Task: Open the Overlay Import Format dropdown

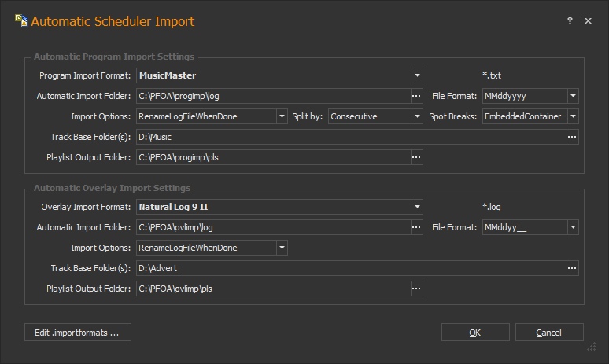Action: tap(417, 207)
